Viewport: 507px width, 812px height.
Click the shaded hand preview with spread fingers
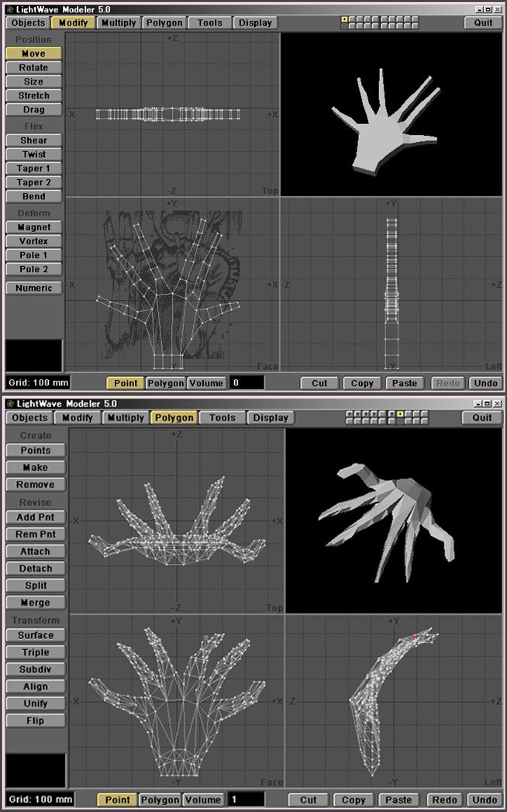383,115
